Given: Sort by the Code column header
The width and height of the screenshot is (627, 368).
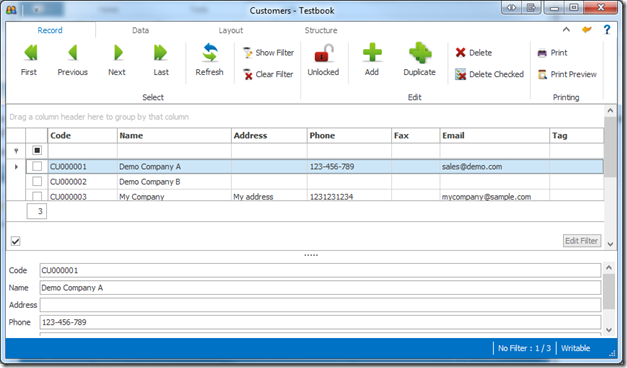Looking at the screenshot, I should [x=82, y=136].
